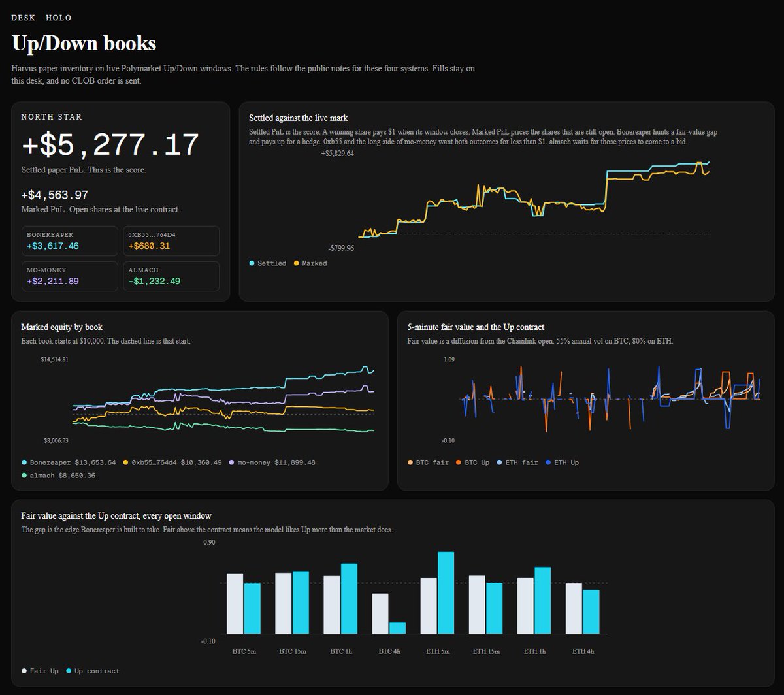Click the ETH 15m axis label
This screenshot has height=695, width=784.
pos(486,651)
